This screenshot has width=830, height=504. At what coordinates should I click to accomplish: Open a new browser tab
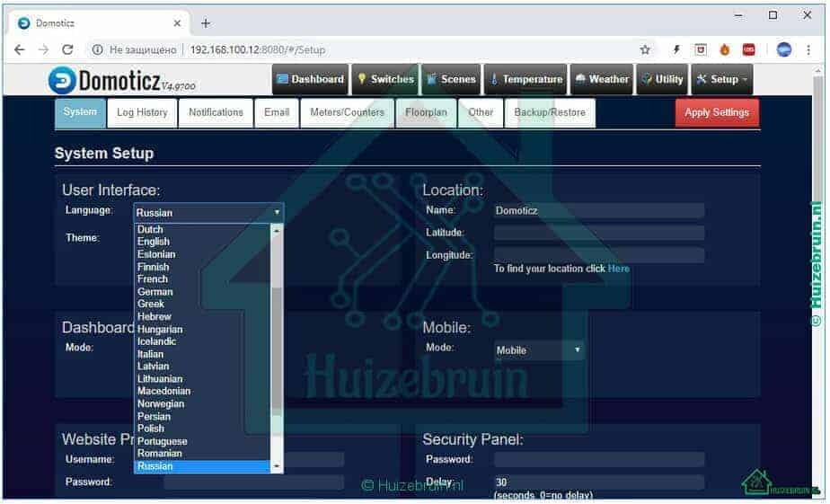206,23
